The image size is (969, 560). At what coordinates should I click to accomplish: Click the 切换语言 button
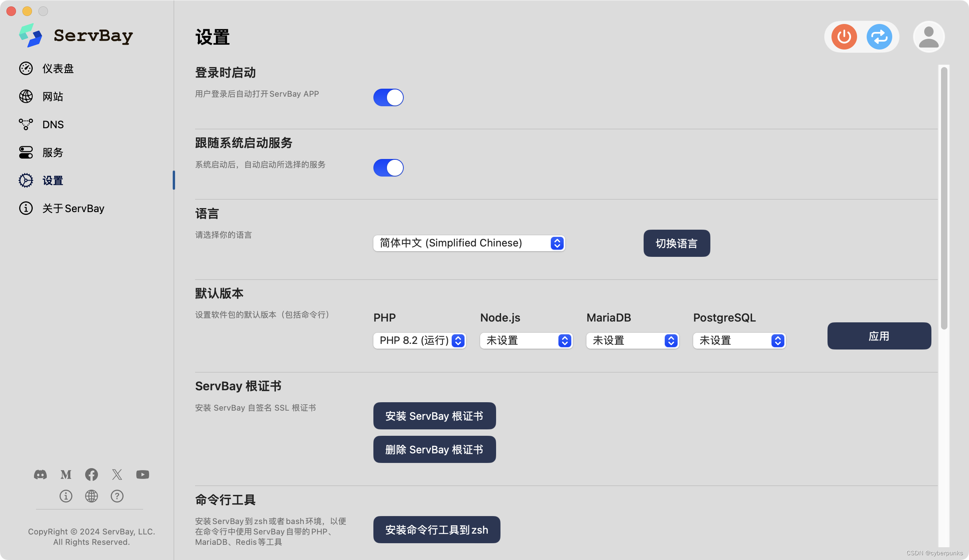[677, 243]
